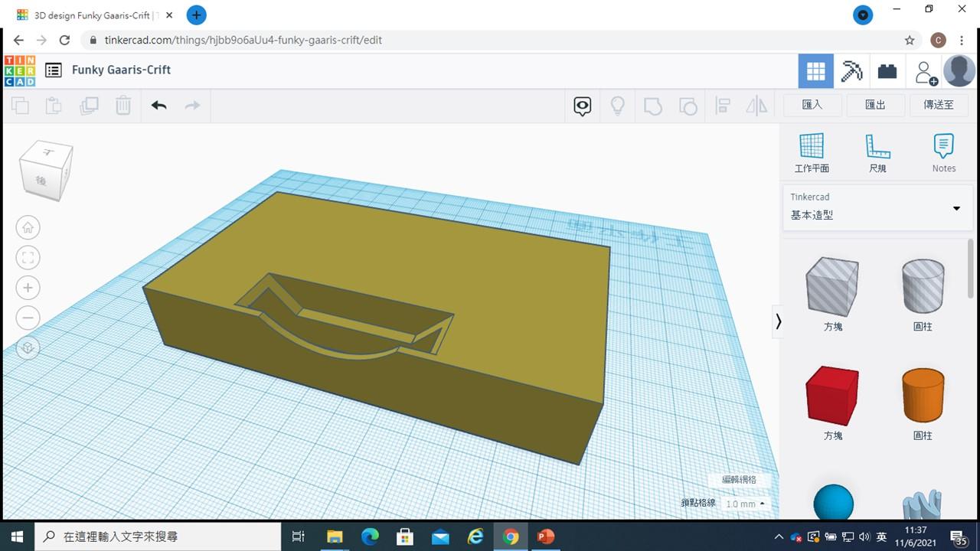Screen dimensions: 980x551
Task: Toggle show all lightbulb icon
Action: [618, 106]
